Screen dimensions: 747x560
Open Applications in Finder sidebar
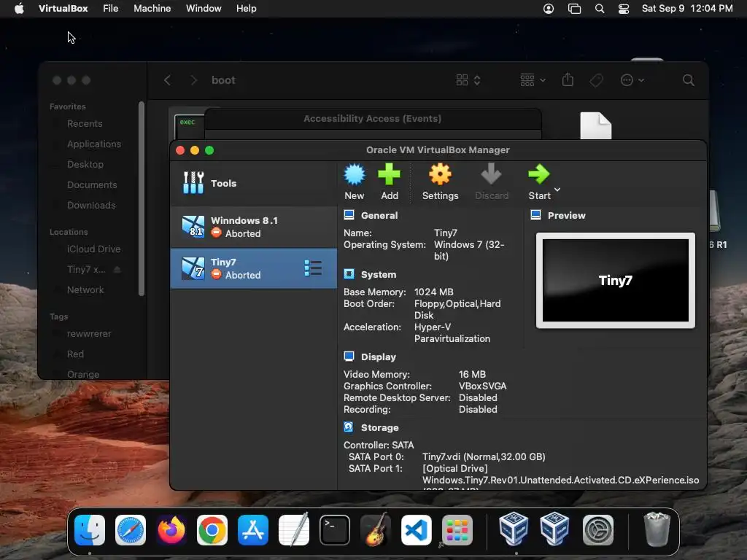pos(94,144)
